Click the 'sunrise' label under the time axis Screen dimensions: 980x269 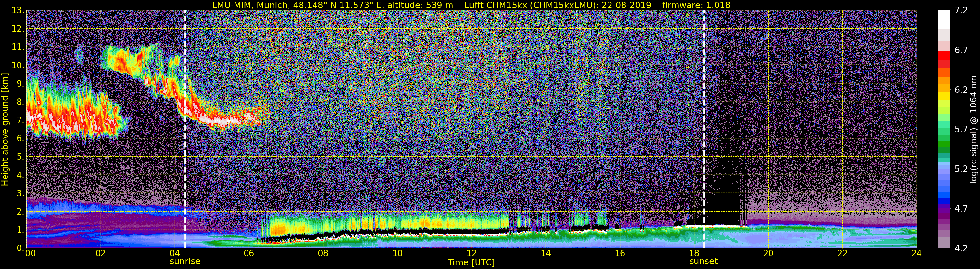(x=185, y=262)
